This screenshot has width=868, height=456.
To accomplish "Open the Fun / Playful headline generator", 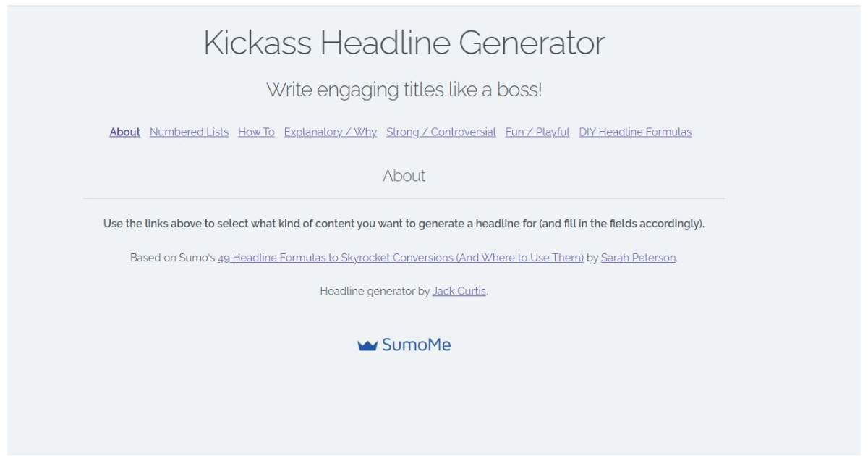I will pos(538,132).
